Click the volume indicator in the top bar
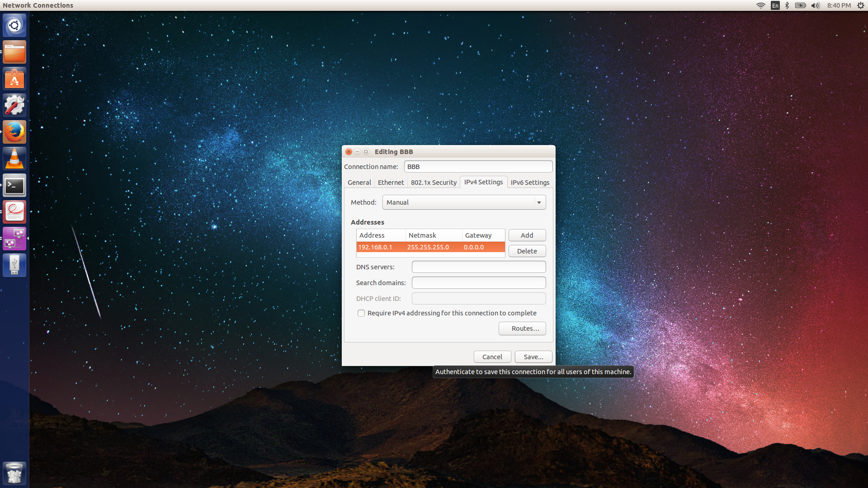Image resolution: width=868 pixels, height=488 pixels. (x=815, y=5)
